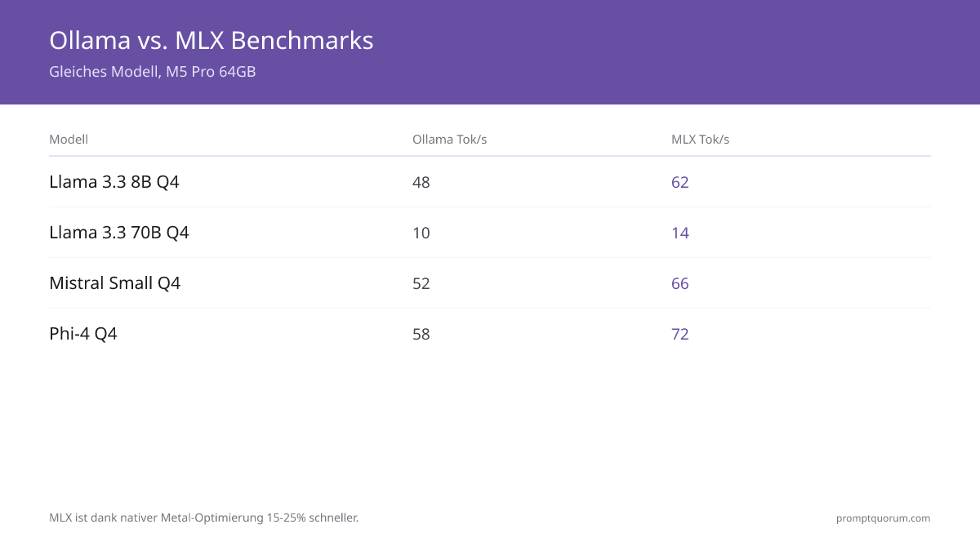980x551 pixels.
Task: Click the footnote about Metal-Optimierung
Action: pos(204,518)
